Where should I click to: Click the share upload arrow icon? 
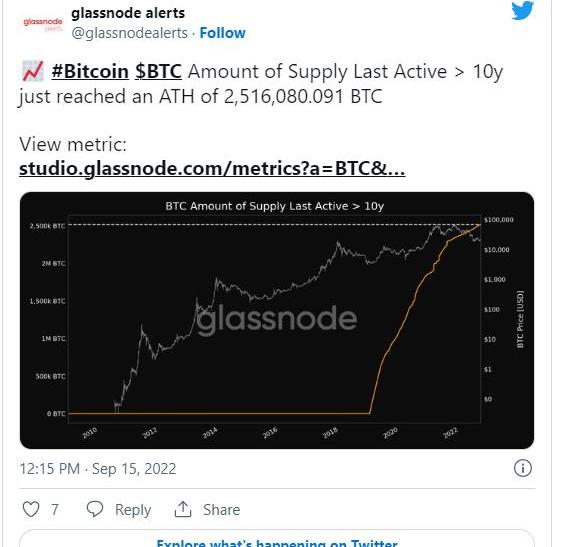[183, 509]
